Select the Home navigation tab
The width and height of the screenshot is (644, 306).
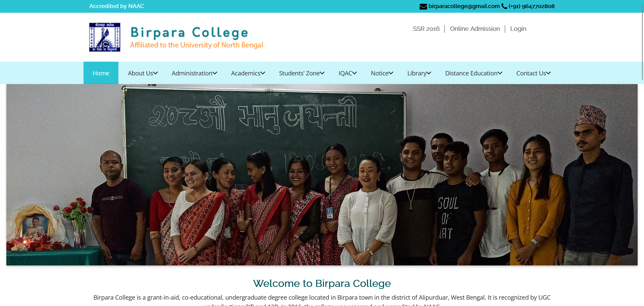101,73
